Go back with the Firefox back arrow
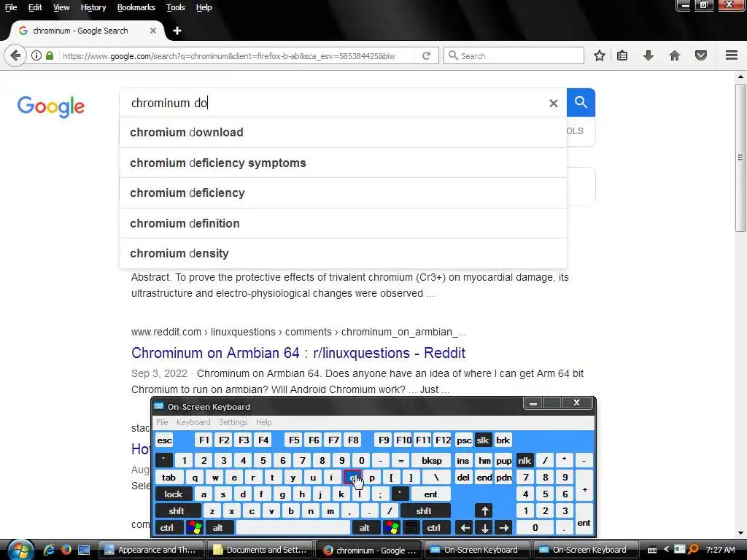The image size is (747, 560). coord(15,55)
